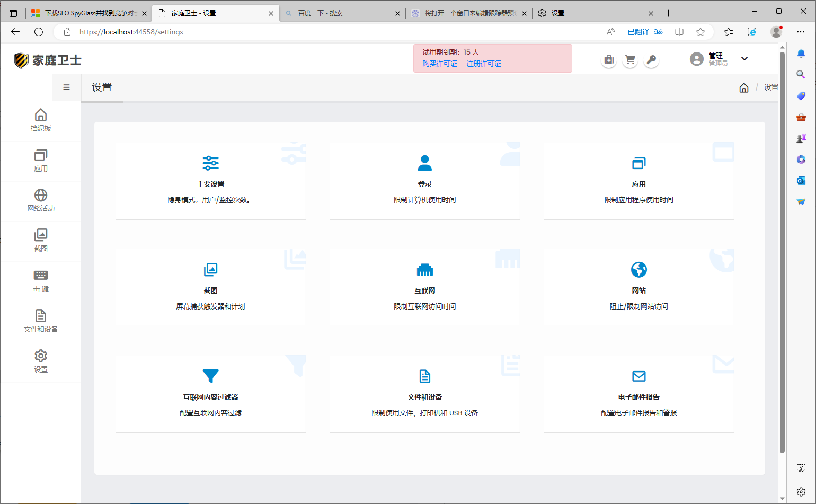Click 试用期到期: 15 天 text

[x=451, y=52]
